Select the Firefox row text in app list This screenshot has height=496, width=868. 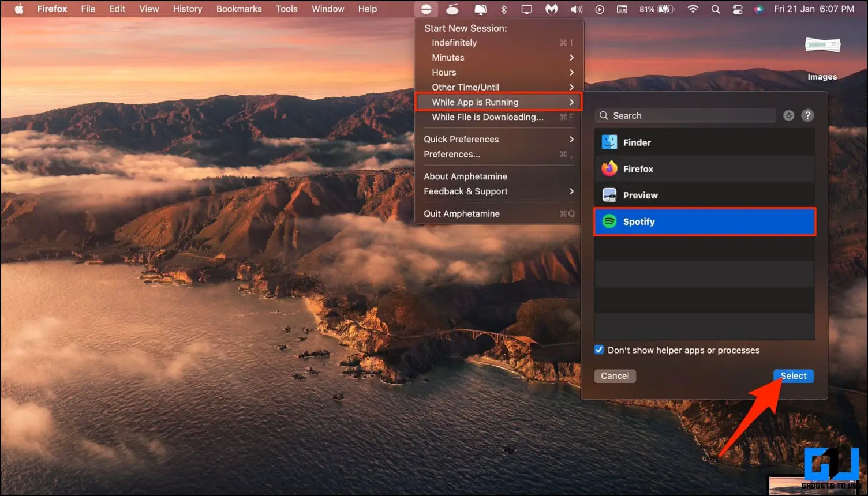[x=638, y=169]
